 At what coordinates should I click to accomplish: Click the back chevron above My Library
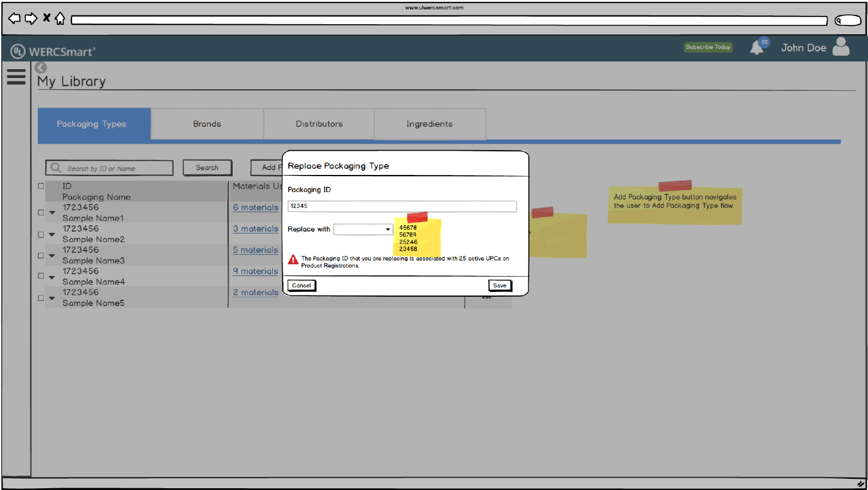[x=41, y=67]
